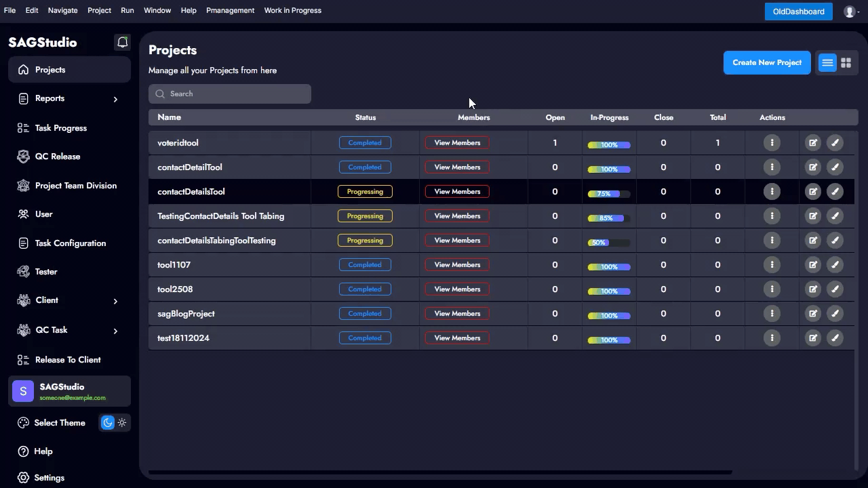868x488 pixels.
Task: Open more actions for tool2508
Action: coord(772,289)
